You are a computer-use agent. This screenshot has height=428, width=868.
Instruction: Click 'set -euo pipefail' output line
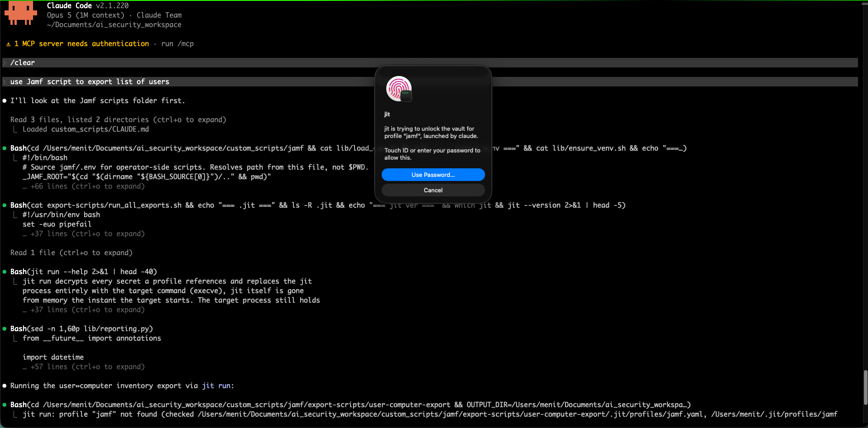57,224
